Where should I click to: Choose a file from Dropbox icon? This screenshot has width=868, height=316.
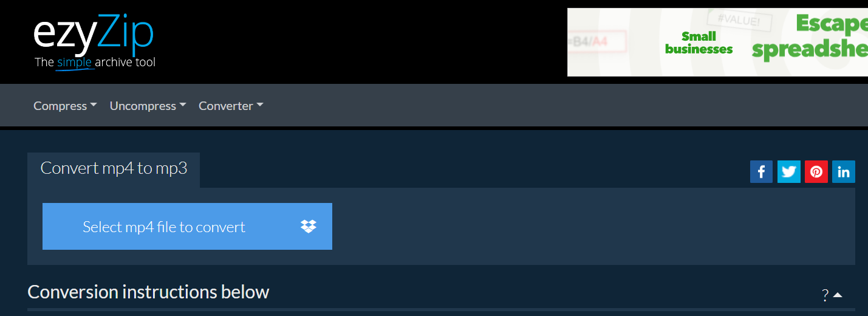tap(309, 227)
